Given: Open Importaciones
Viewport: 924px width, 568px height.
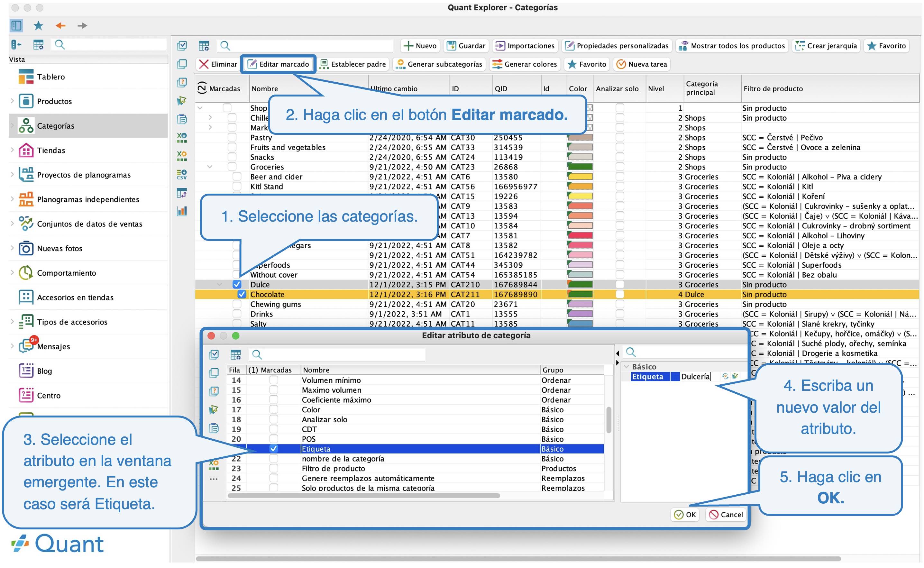Looking at the screenshot, I should tap(525, 46).
